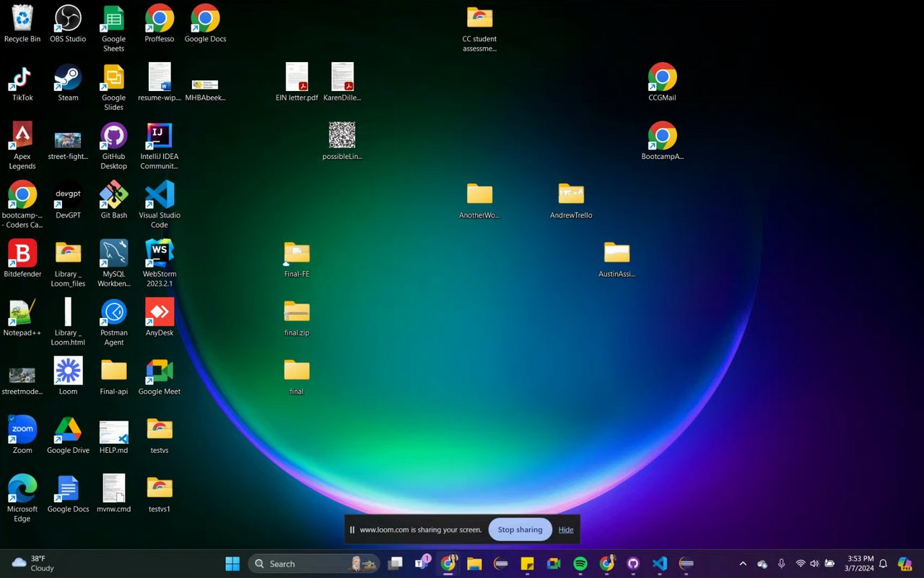
Task: Open the weather widget showing 38°F Cloudy
Action: click(34, 564)
